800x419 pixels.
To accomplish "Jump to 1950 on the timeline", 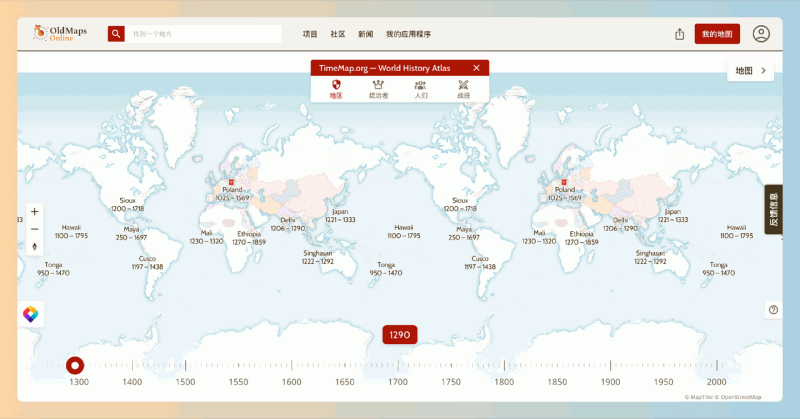I will pyautogui.click(x=663, y=382).
